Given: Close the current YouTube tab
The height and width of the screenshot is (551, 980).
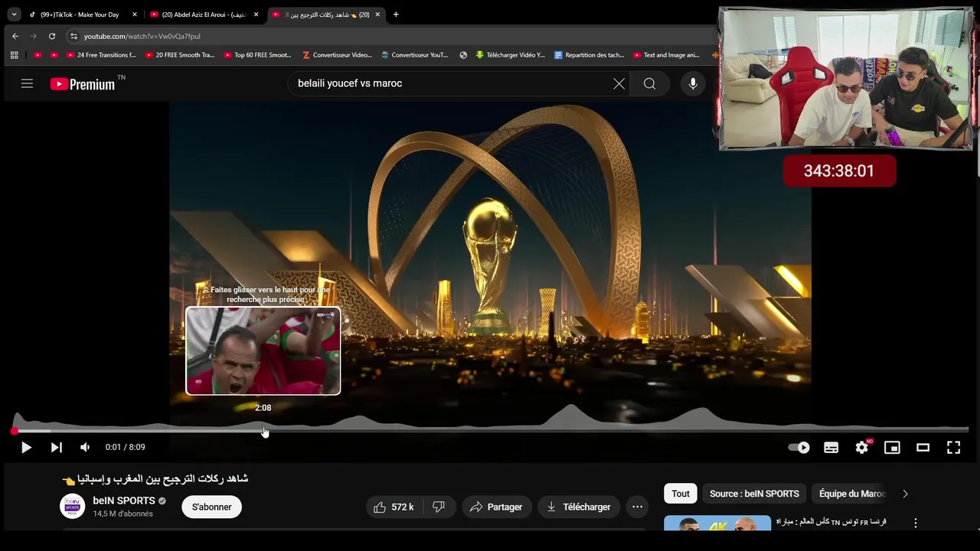Looking at the screenshot, I should point(377,15).
